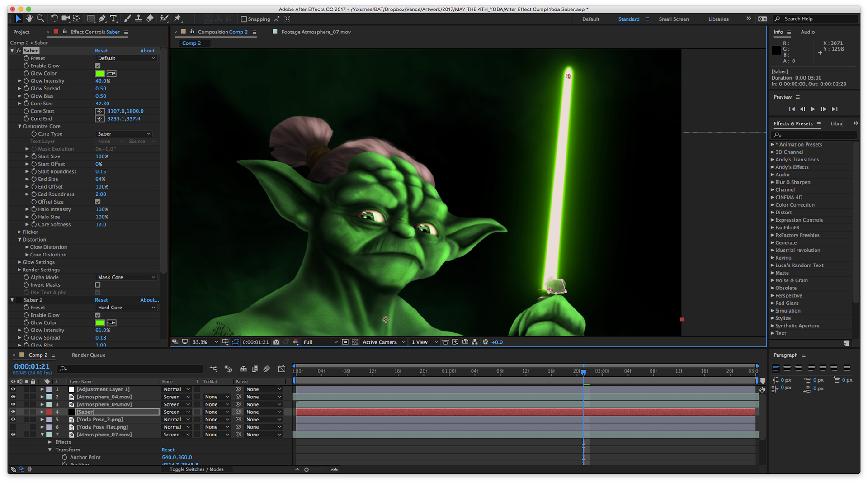Open the Active Camera dropdown
Viewport: 868px width, 483px height.
click(x=383, y=342)
